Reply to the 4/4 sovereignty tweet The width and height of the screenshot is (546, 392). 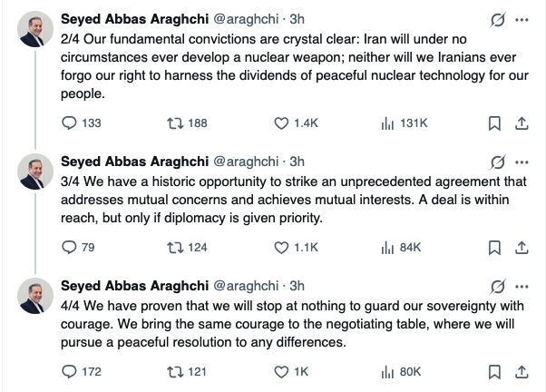pos(69,371)
